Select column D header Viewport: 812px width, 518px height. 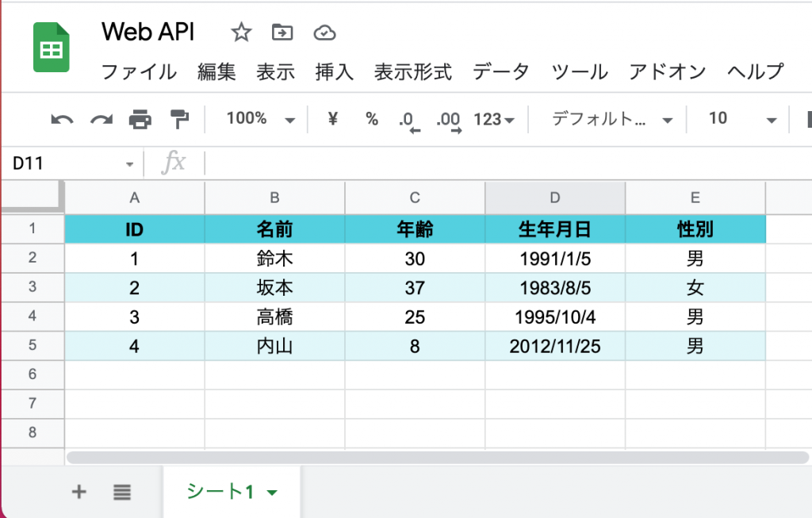[555, 198]
